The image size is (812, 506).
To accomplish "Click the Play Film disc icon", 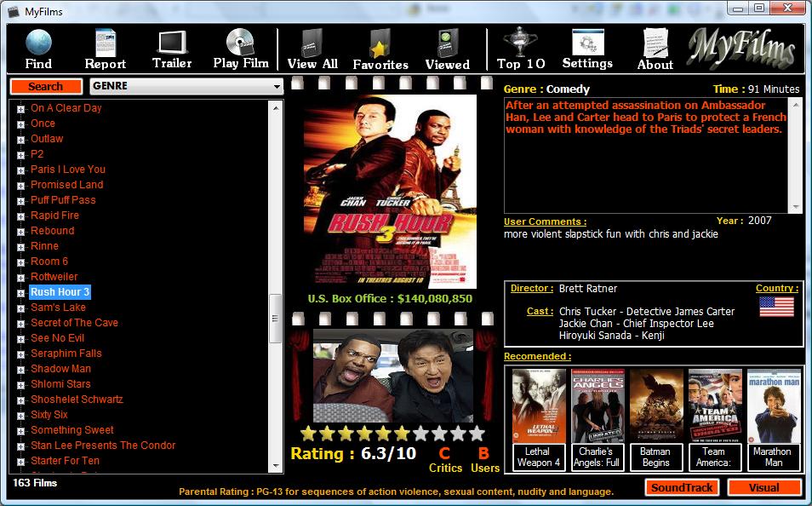I will point(240,42).
